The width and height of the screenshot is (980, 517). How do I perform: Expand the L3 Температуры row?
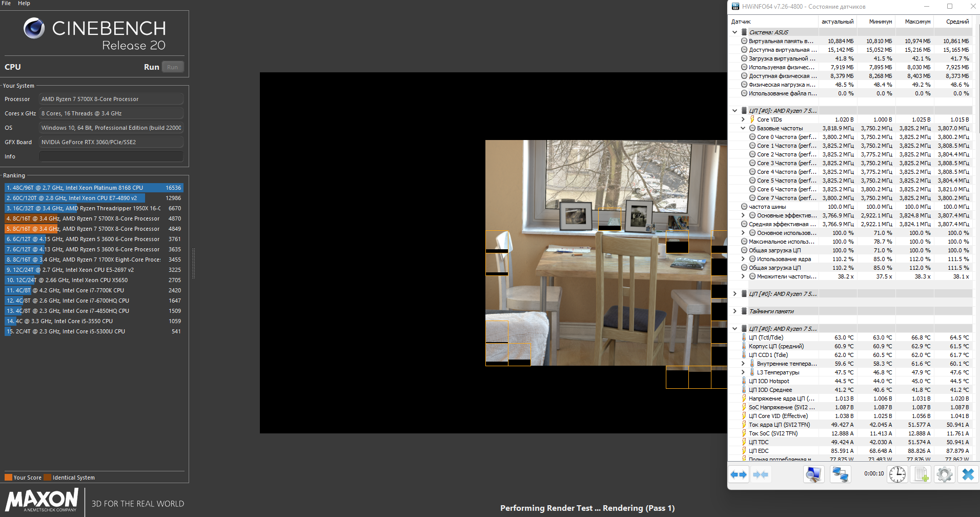pos(743,372)
